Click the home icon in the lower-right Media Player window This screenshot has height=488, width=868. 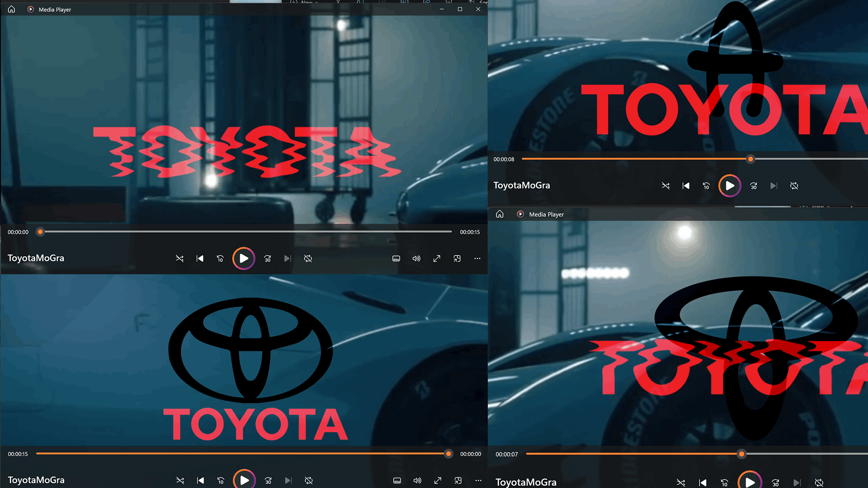click(x=500, y=214)
